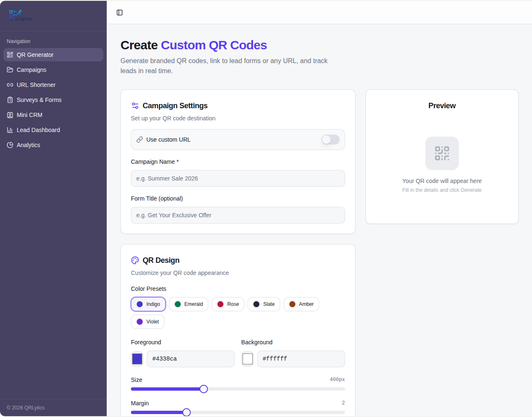This screenshot has height=417, width=532.
Task: Click 'Customize your QR code appearance' text
Action: click(x=180, y=273)
